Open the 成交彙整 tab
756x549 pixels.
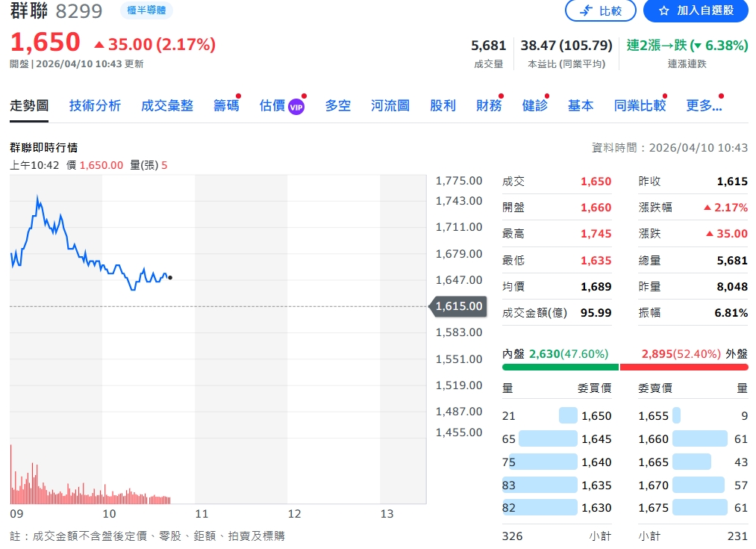(167, 105)
